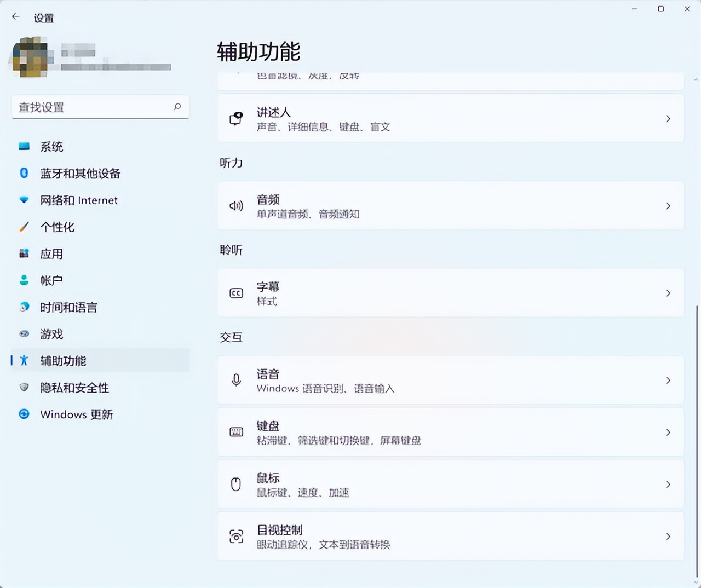Select the 帐户 settings entry

click(24, 280)
